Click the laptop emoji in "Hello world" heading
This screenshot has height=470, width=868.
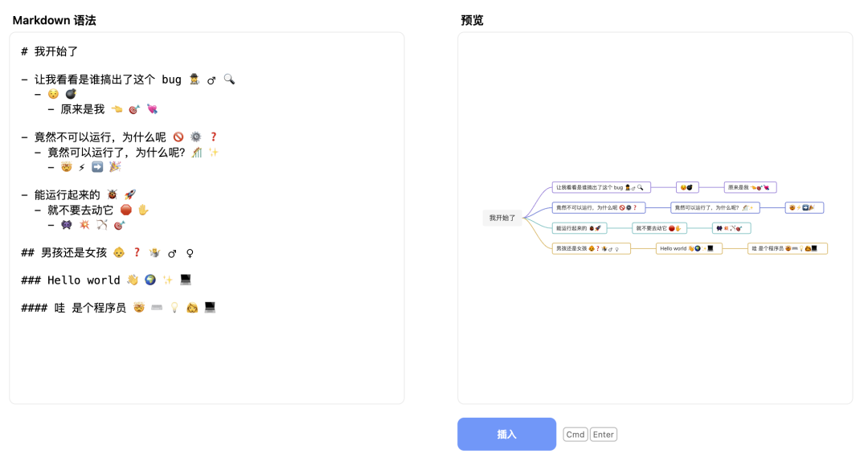tap(186, 281)
